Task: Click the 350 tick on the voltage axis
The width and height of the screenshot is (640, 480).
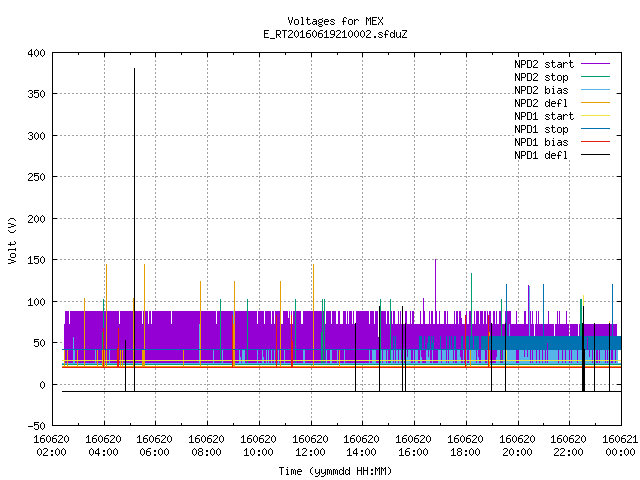Action: (36, 94)
